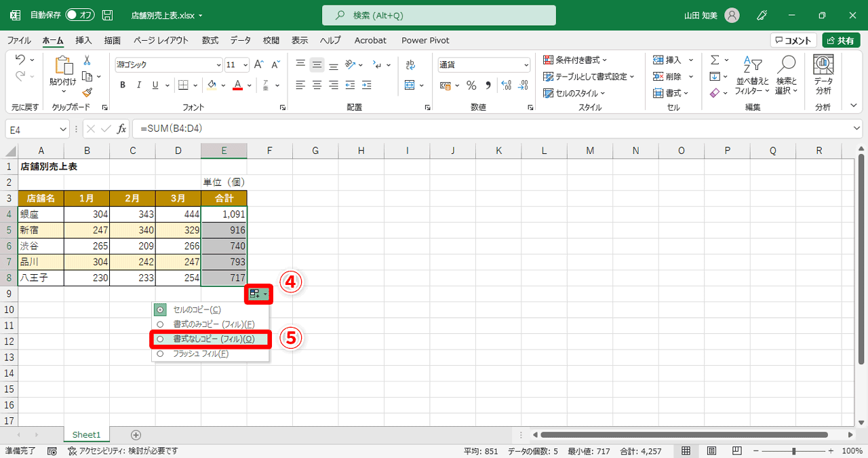Click the Percent style icon

pos(471,85)
